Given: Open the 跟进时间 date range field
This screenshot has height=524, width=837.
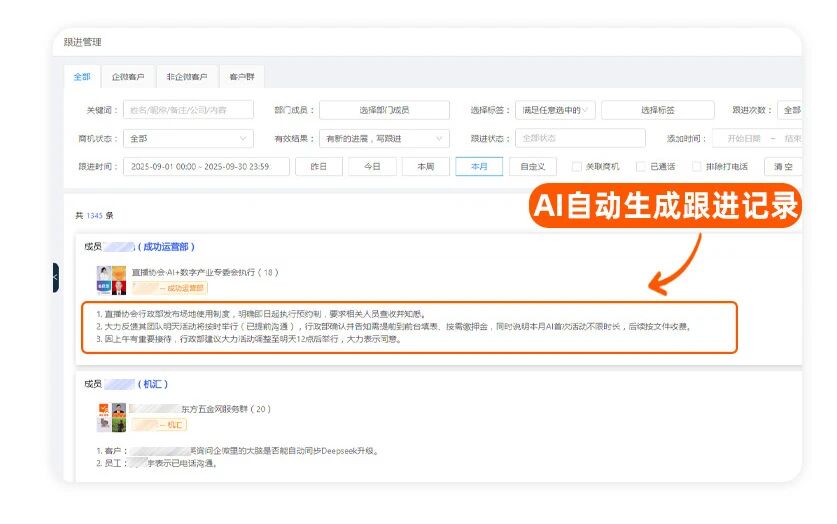Looking at the screenshot, I should click(x=206, y=167).
